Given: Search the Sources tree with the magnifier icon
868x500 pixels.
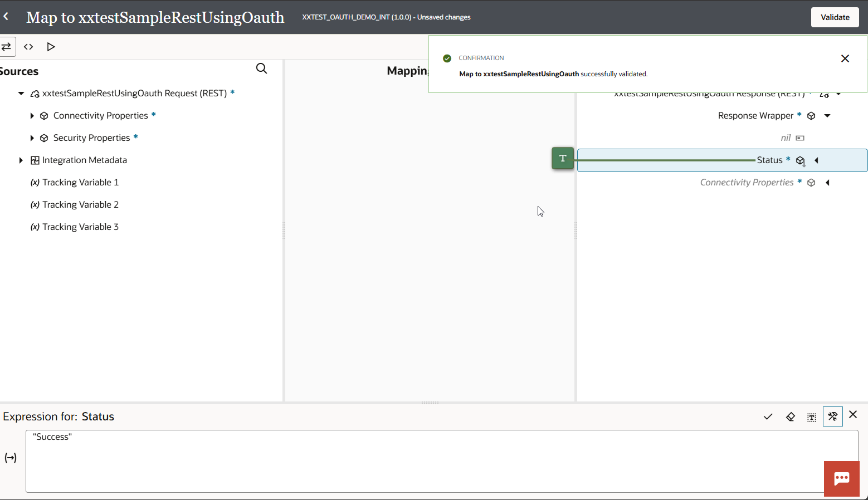Looking at the screenshot, I should (261, 68).
